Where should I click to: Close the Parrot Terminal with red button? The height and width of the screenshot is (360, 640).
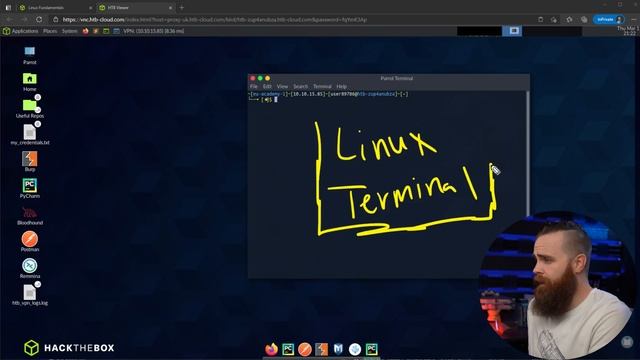(x=253, y=78)
